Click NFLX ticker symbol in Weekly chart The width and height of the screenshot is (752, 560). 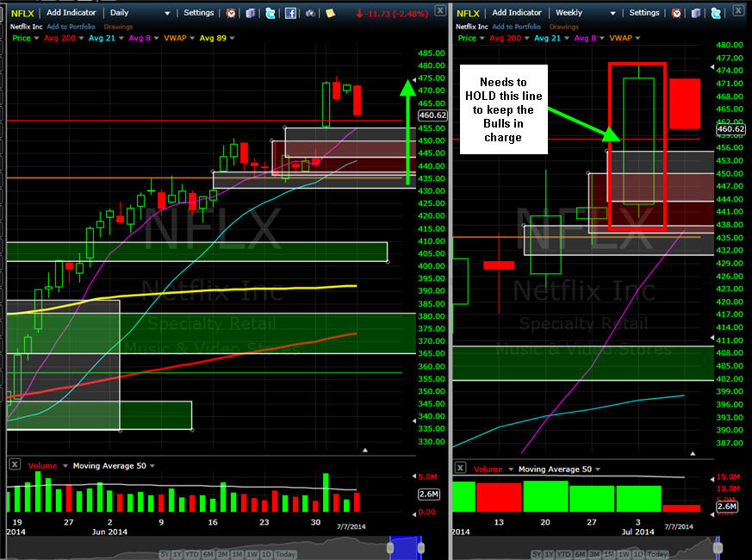click(x=468, y=14)
